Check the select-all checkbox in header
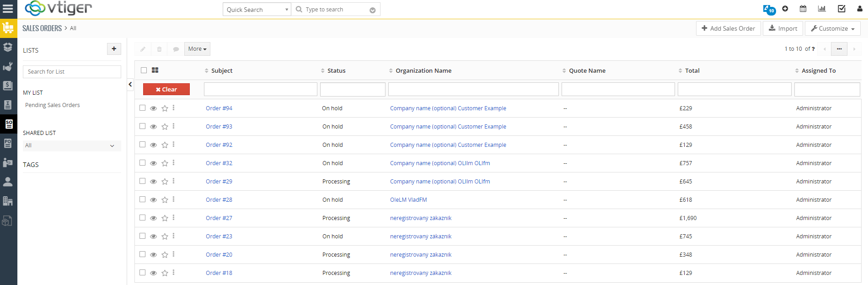The height and width of the screenshot is (285, 868). 144,70
